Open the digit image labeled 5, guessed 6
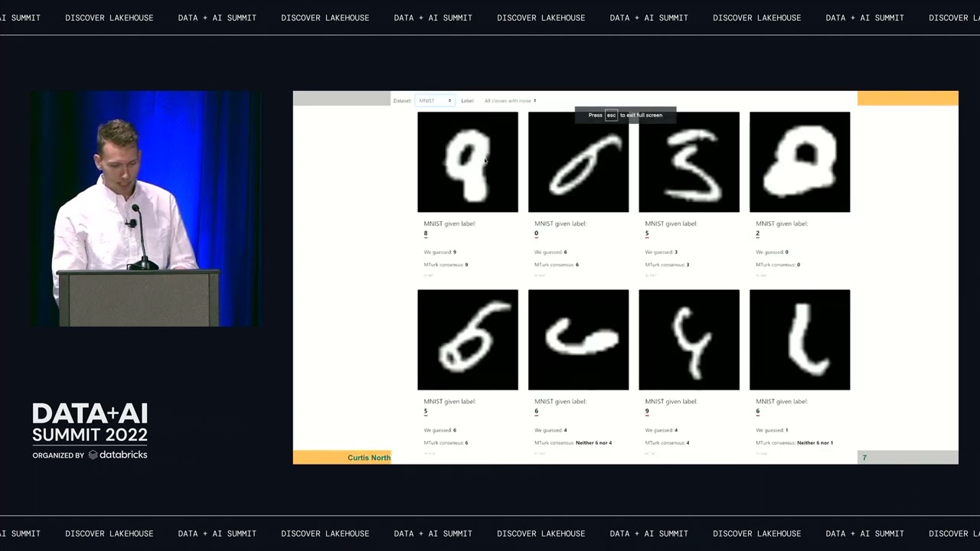 coord(468,340)
